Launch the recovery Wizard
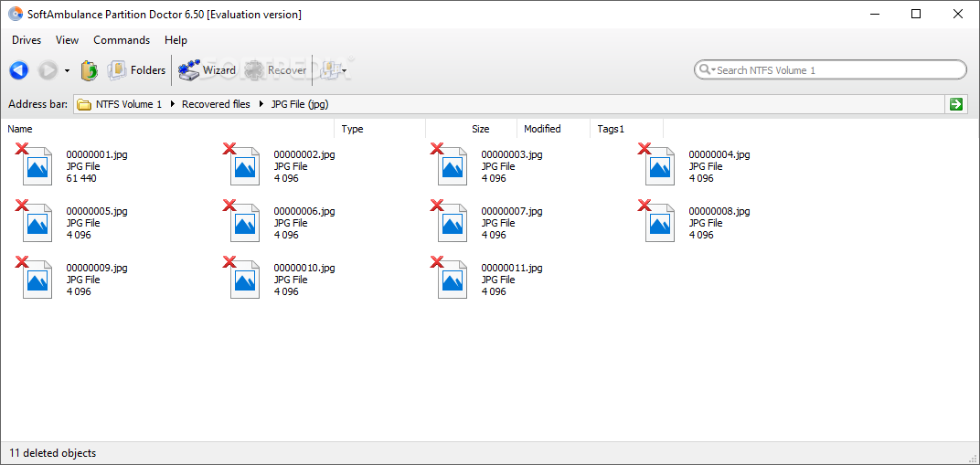980x465 pixels. tap(207, 70)
